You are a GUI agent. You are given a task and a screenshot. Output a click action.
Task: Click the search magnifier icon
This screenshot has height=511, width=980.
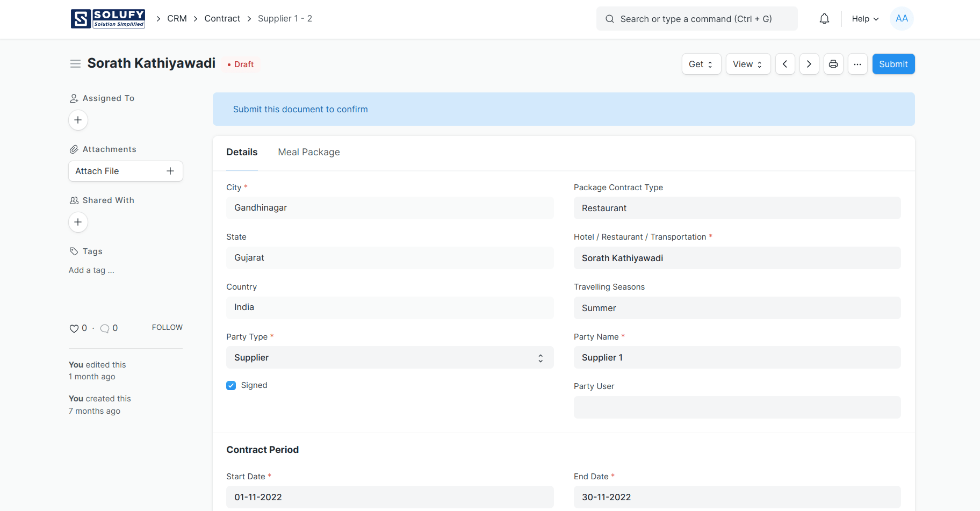(609, 19)
